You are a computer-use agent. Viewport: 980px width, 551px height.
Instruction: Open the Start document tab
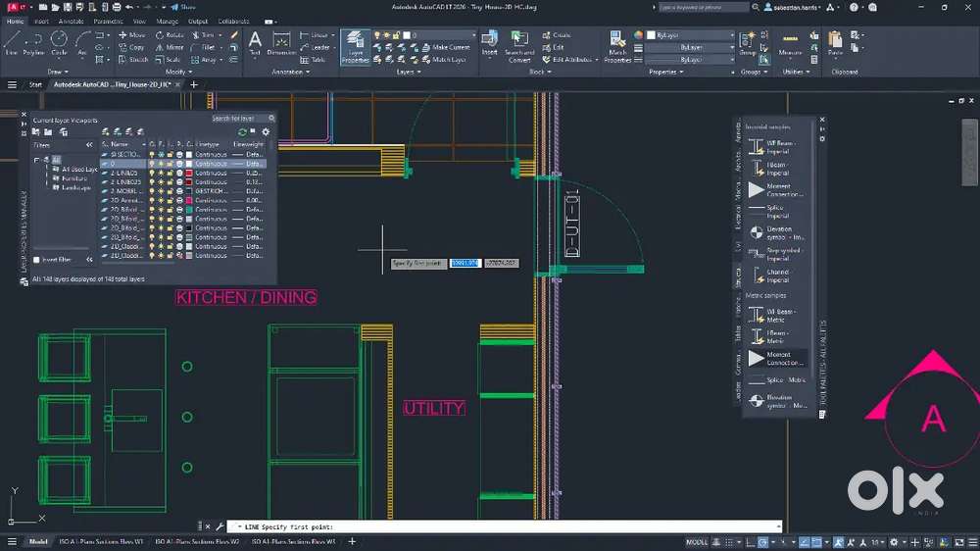tap(35, 85)
